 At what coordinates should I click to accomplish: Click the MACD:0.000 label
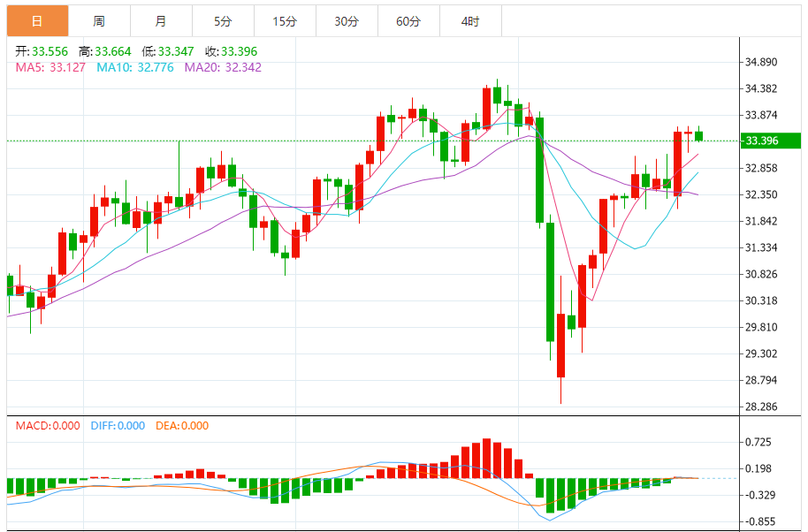(48, 426)
